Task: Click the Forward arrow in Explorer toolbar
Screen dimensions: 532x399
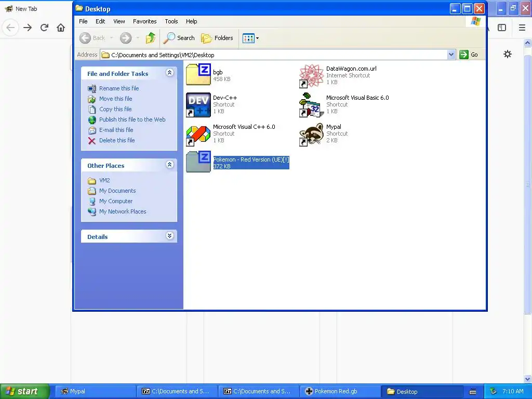Action: coord(126,38)
